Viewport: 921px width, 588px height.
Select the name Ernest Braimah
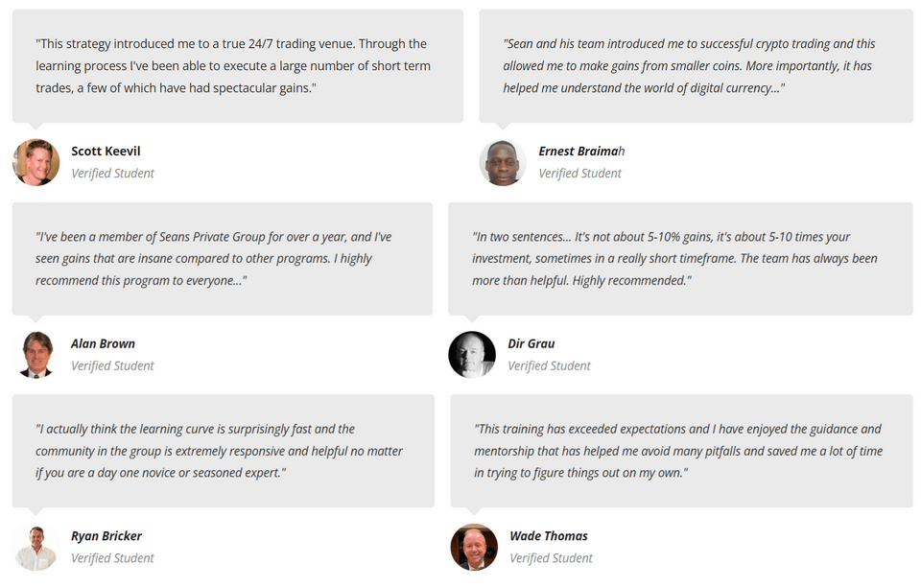pos(581,152)
